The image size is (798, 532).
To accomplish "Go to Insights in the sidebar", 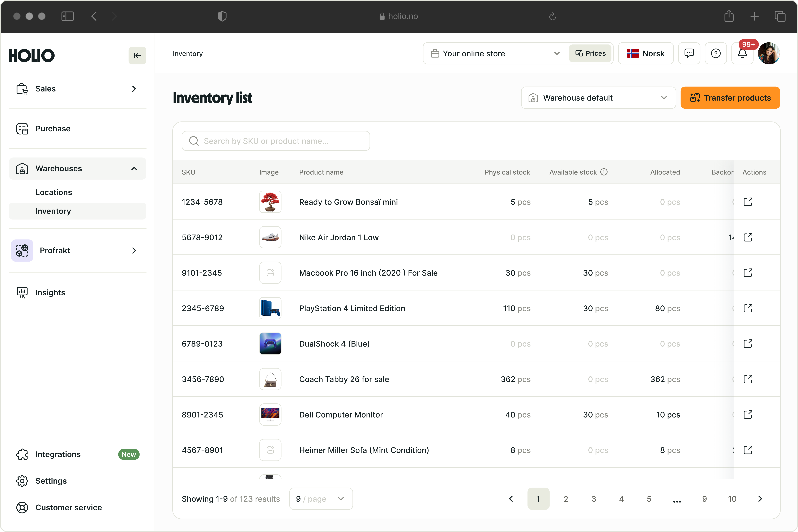I will [x=50, y=292].
